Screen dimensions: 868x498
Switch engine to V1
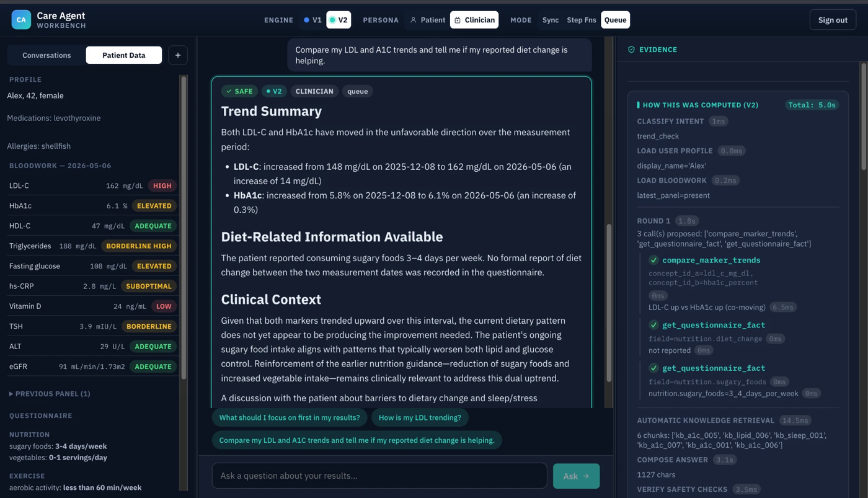point(312,20)
